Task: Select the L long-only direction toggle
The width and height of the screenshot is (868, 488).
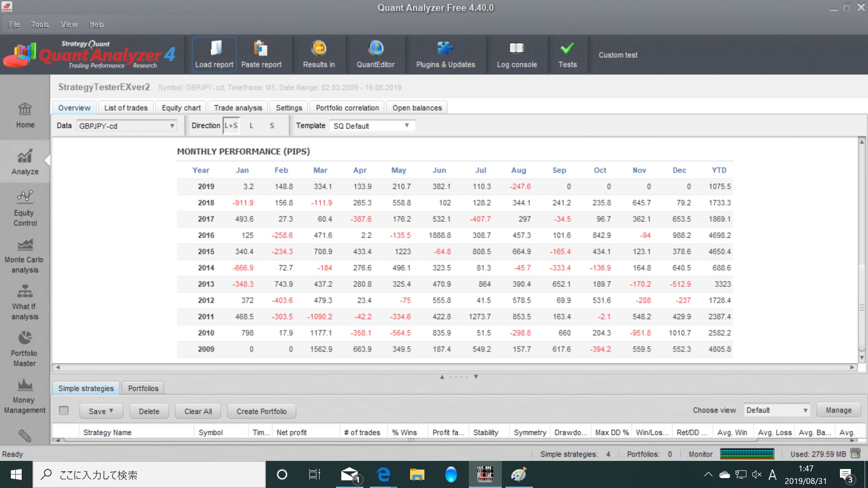Action: (x=251, y=126)
